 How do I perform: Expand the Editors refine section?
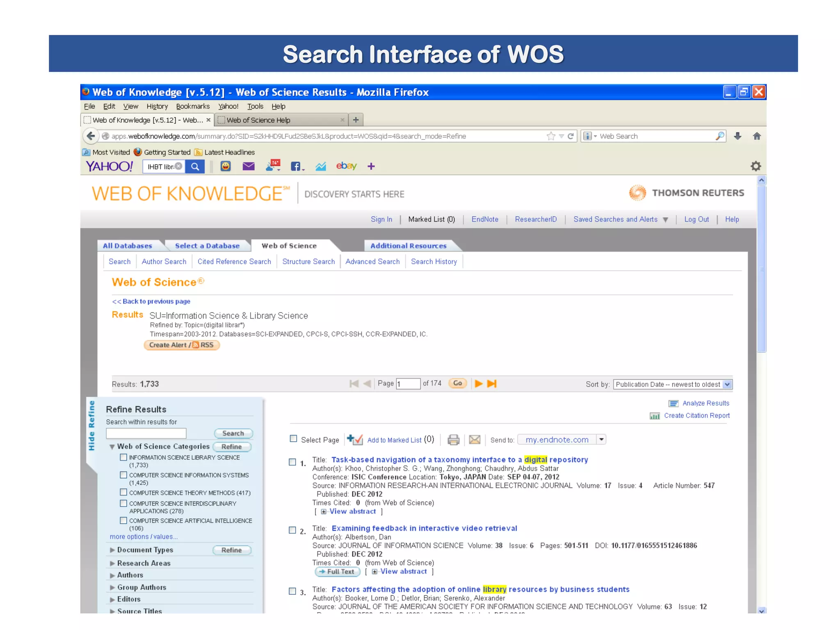point(112,600)
